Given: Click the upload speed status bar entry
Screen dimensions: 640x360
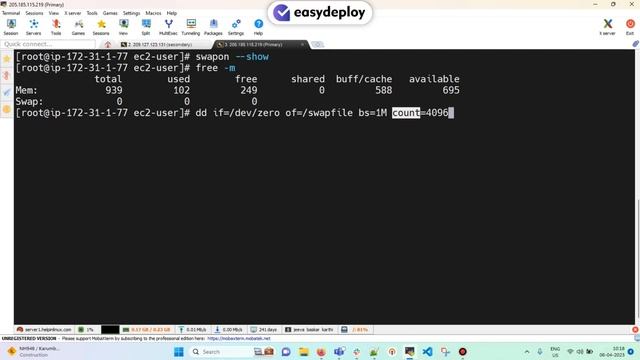Looking at the screenshot, I should 193,329.
